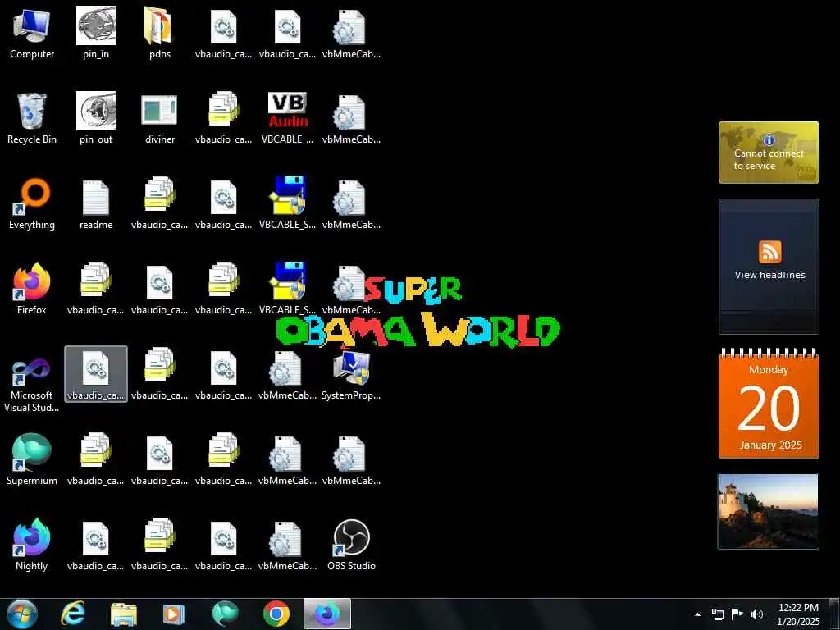Select the readme text file

point(96,203)
